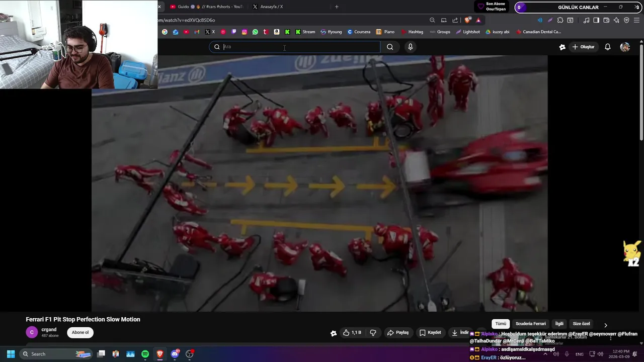Open the Hashtag bookmark

tap(412, 32)
